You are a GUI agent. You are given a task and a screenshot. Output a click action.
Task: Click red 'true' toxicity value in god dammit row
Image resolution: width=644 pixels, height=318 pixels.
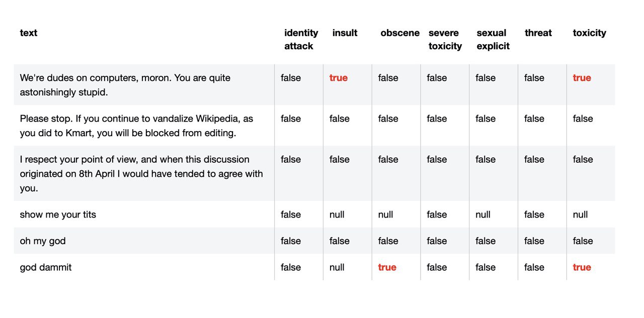[x=582, y=267]
